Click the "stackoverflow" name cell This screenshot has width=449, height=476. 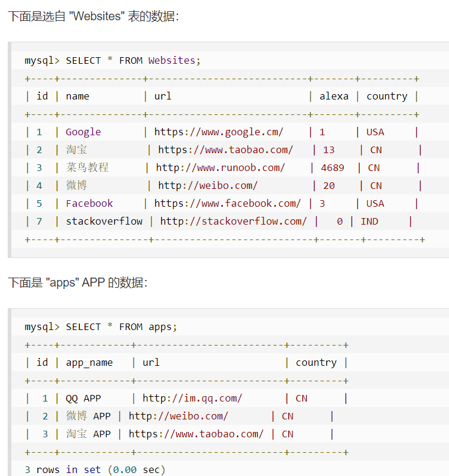tap(104, 221)
